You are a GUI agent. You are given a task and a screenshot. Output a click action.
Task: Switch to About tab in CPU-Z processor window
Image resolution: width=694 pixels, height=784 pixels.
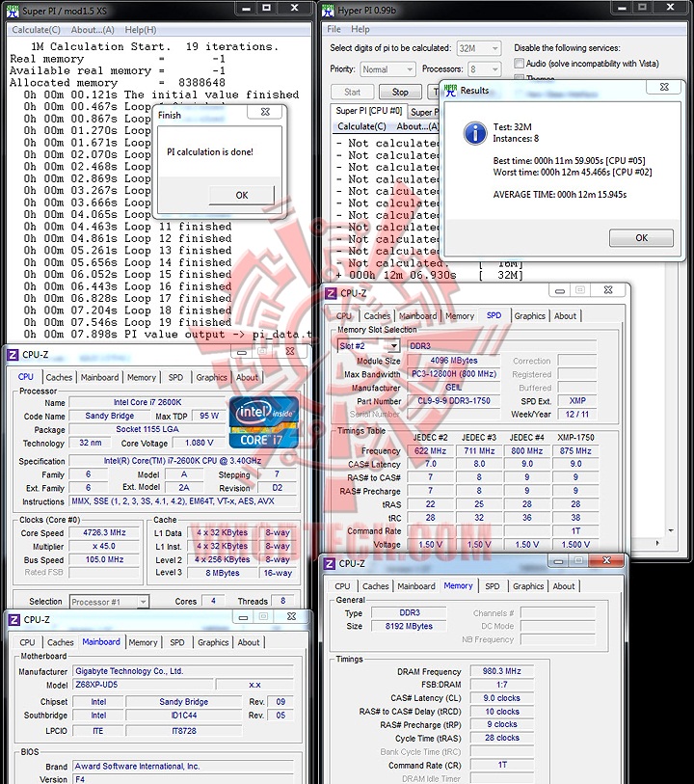(248, 377)
